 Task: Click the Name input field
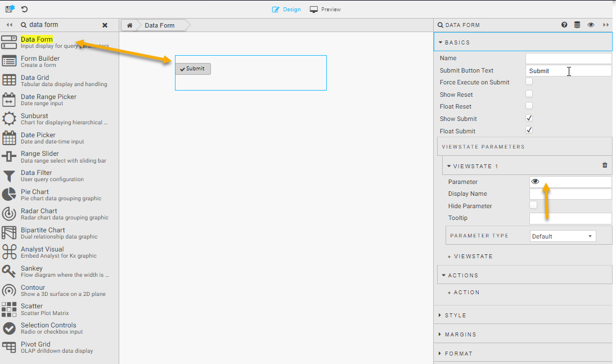(x=568, y=59)
